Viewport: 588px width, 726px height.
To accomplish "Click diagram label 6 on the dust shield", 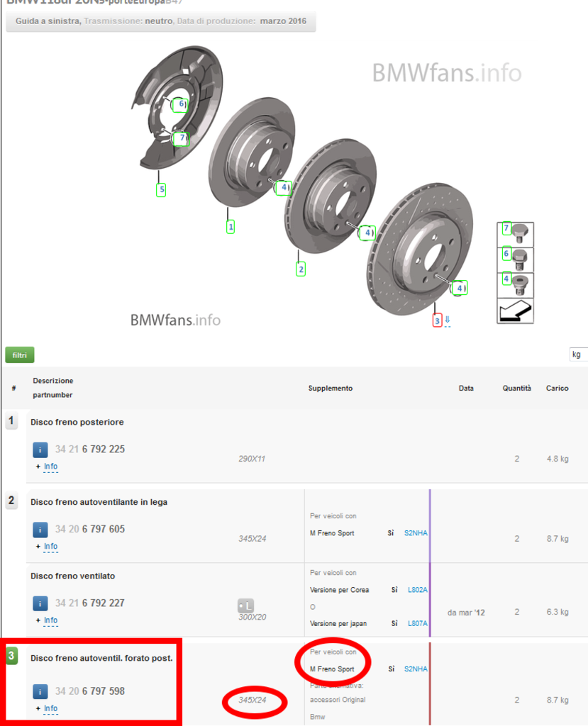I will [x=180, y=104].
